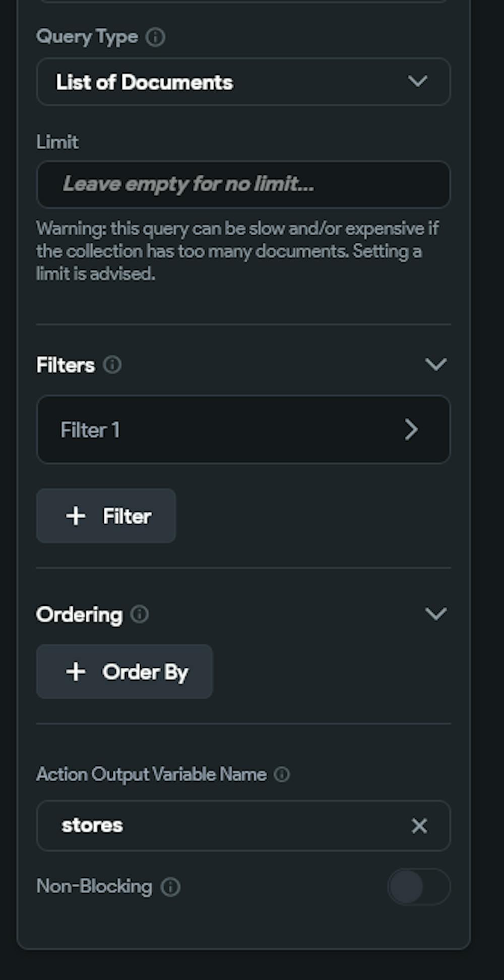Click the Limit input field
Image resolution: width=504 pixels, height=980 pixels.
click(243, 184)
